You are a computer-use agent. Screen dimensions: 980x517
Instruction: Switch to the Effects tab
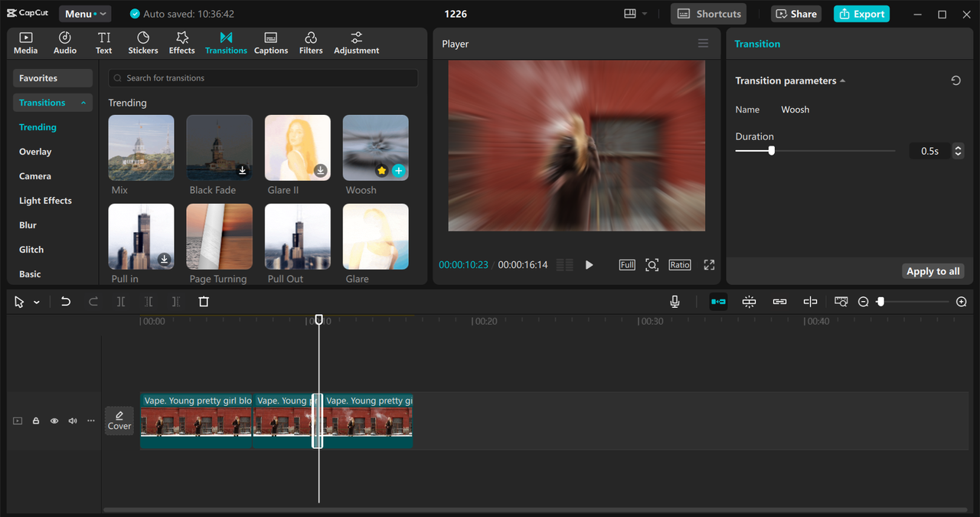182,43
